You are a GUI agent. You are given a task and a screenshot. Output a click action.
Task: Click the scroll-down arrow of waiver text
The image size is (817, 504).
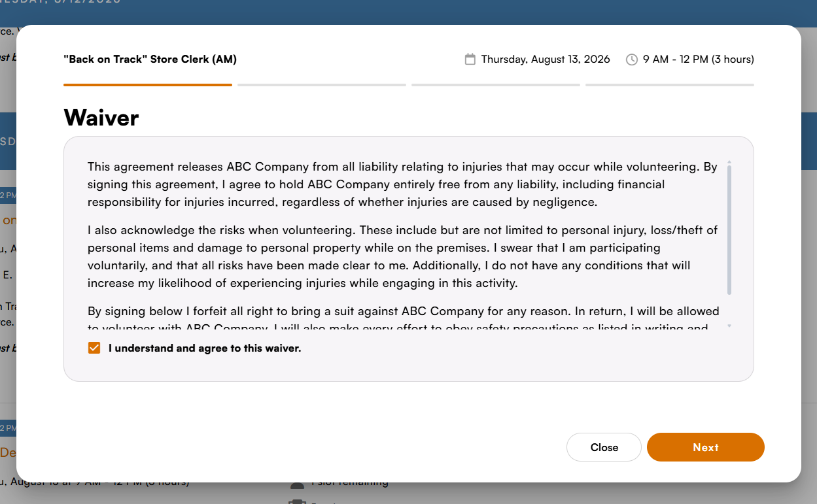click(x=729, y=326)
